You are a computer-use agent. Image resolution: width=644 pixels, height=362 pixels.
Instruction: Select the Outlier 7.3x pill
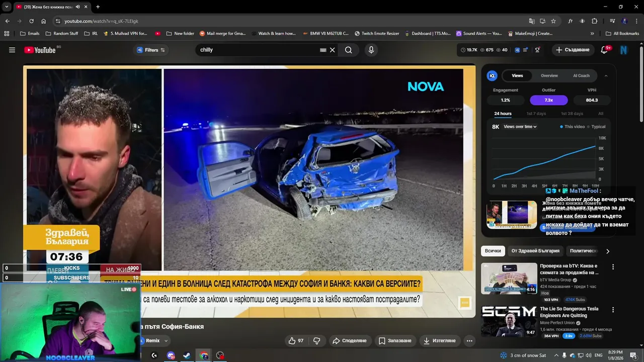[x=548, y=100]
